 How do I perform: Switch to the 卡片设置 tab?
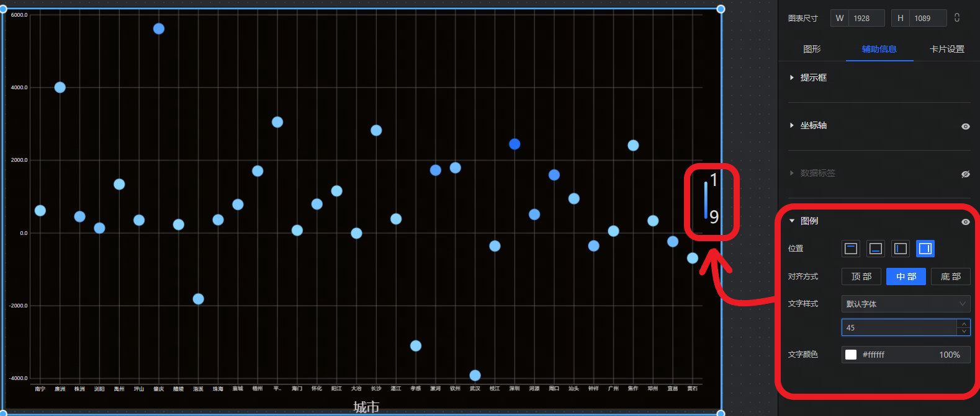(946, 49)
